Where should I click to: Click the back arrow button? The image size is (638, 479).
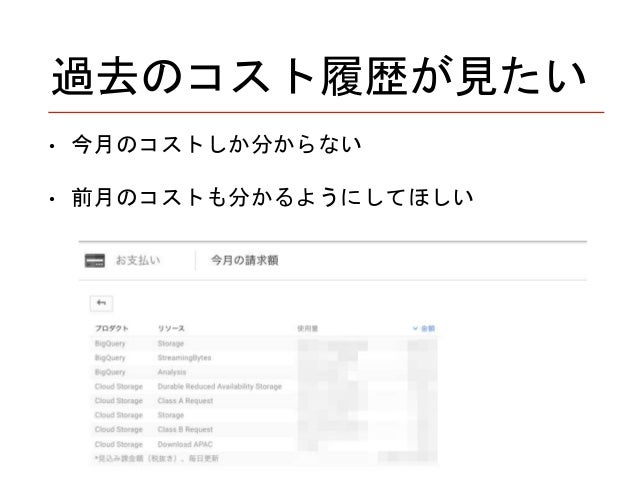[101, 303]
